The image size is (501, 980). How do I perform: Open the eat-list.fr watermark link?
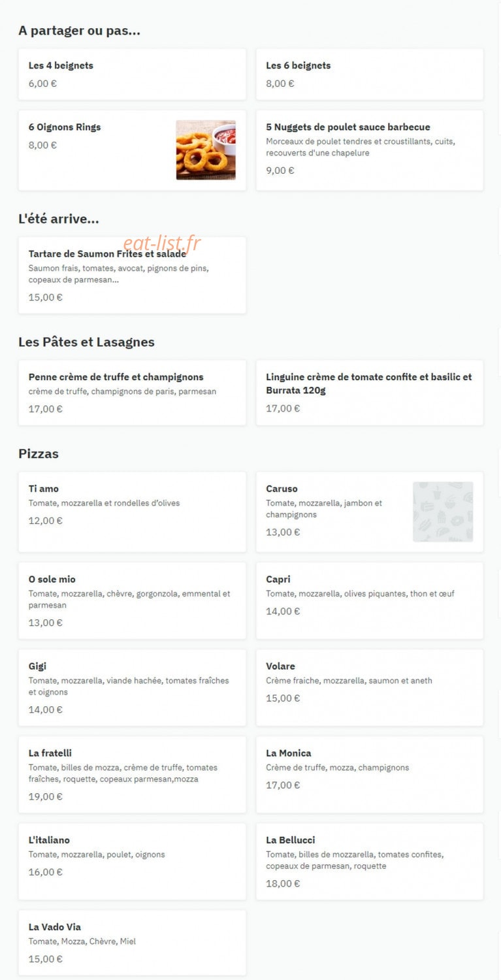point(162,243)
